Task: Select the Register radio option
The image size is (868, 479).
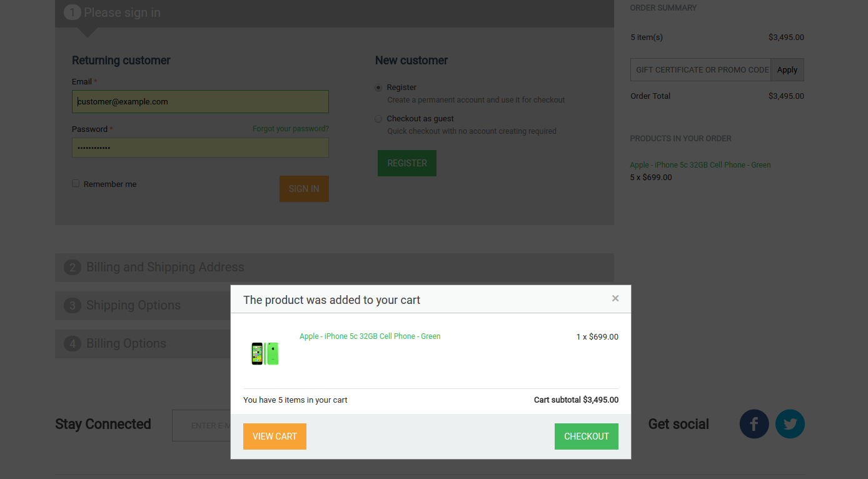Action: click(x=378, y=88)
